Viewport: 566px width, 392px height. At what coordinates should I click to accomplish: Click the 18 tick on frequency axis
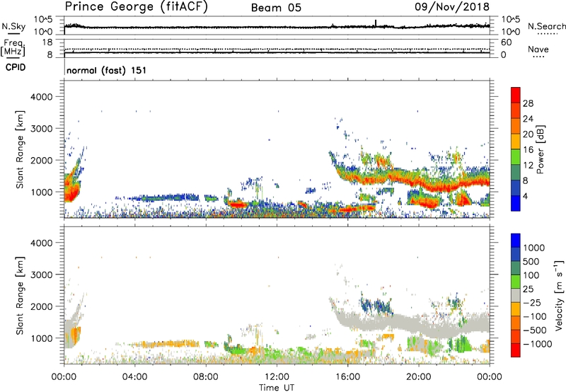(x=47, y=42)
